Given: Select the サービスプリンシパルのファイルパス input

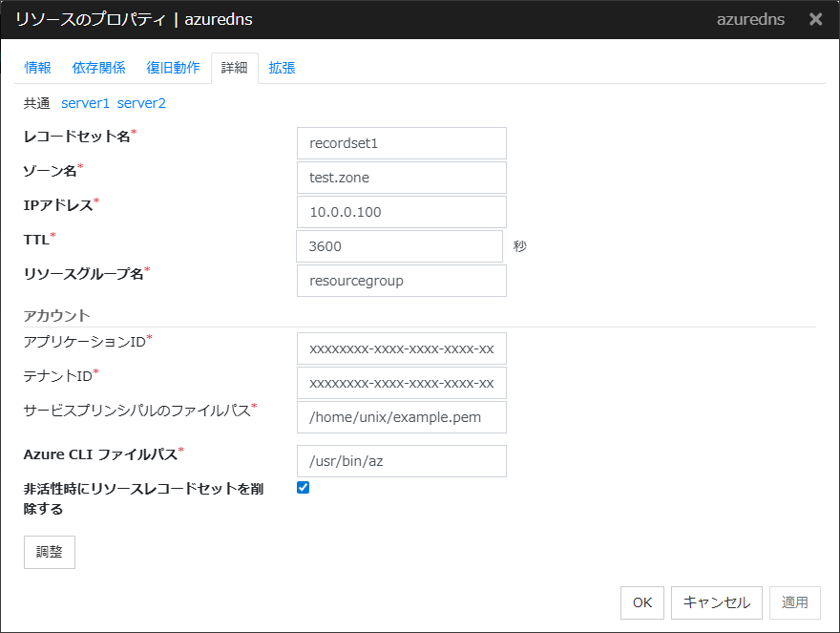Looking at the screenshot, I should pos(401,417).
